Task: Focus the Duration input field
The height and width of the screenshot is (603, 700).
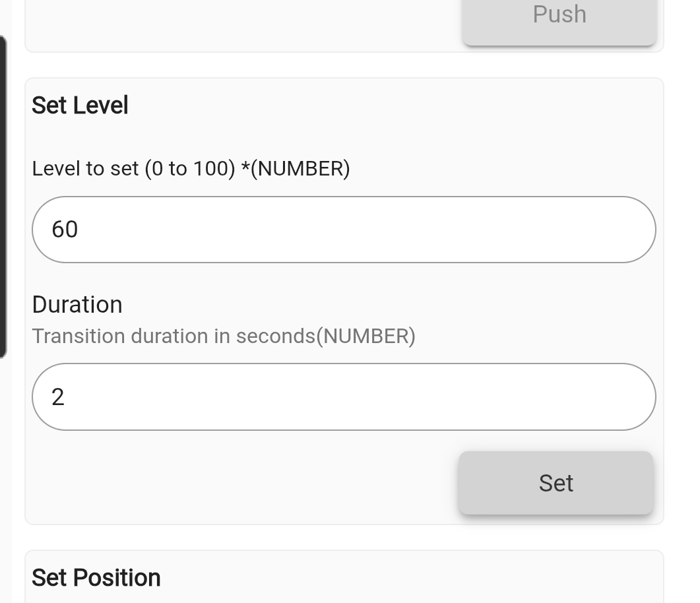Action: click(x=343, y=397)
